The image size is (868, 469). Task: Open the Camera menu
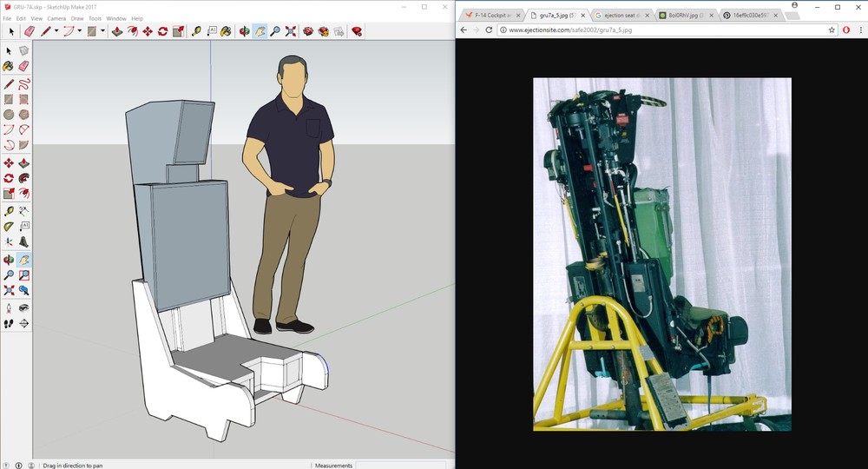(x=56, y=18)
